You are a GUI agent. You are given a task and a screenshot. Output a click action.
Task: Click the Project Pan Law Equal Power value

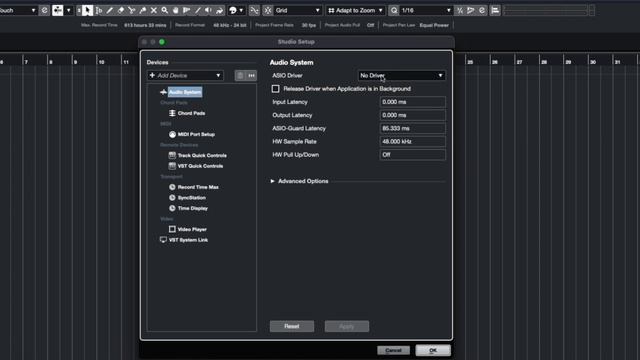(x=434, y=25)
